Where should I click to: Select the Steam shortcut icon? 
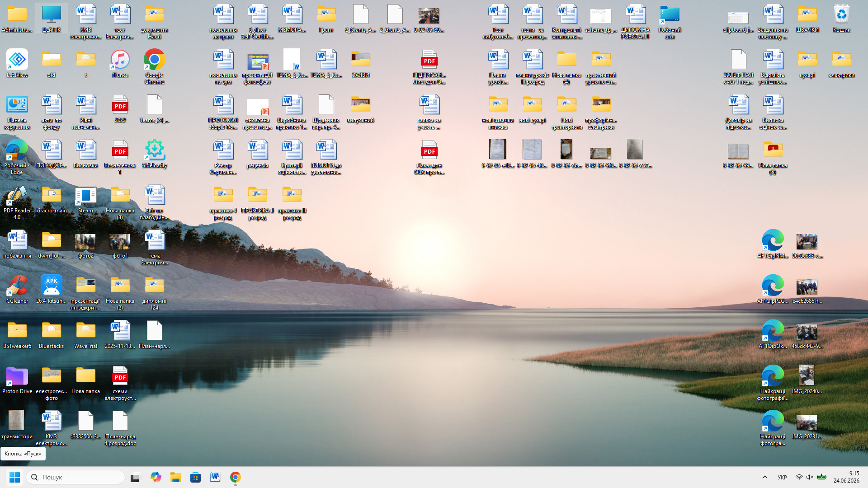click(x=85, y=199)
